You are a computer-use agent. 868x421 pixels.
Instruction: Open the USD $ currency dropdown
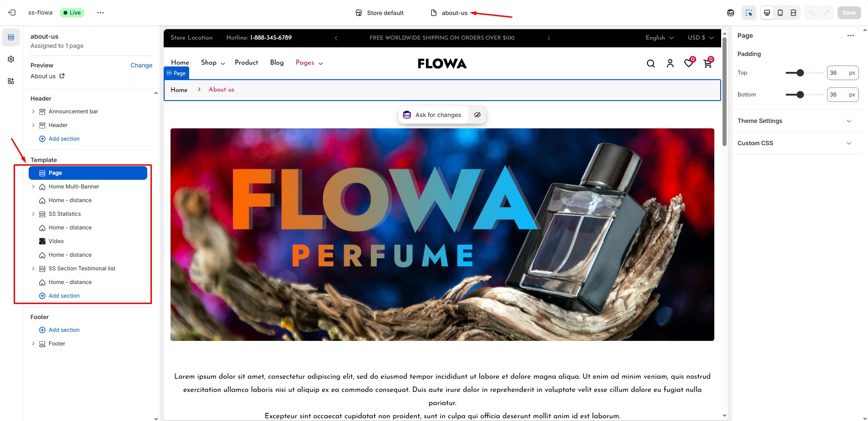[x=701, y=38]
